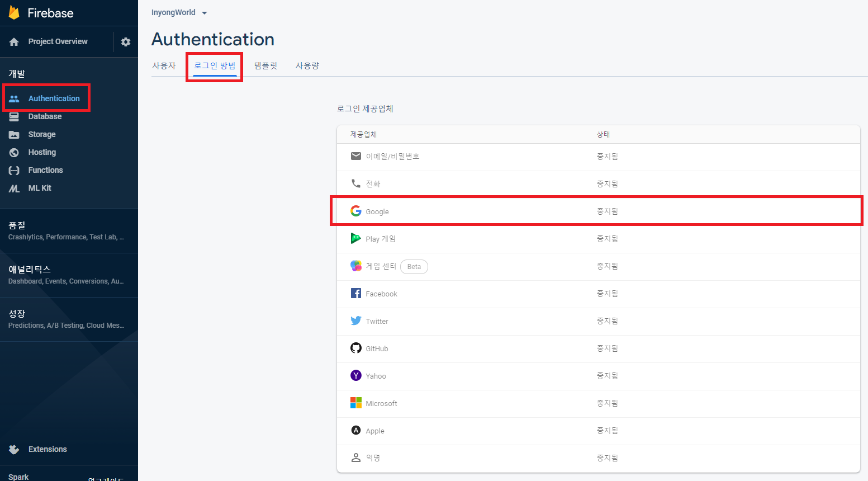Click Twitter provider name
Viewport: 868px width, 481px height.
pyautogui.click(x=377, y=321)
